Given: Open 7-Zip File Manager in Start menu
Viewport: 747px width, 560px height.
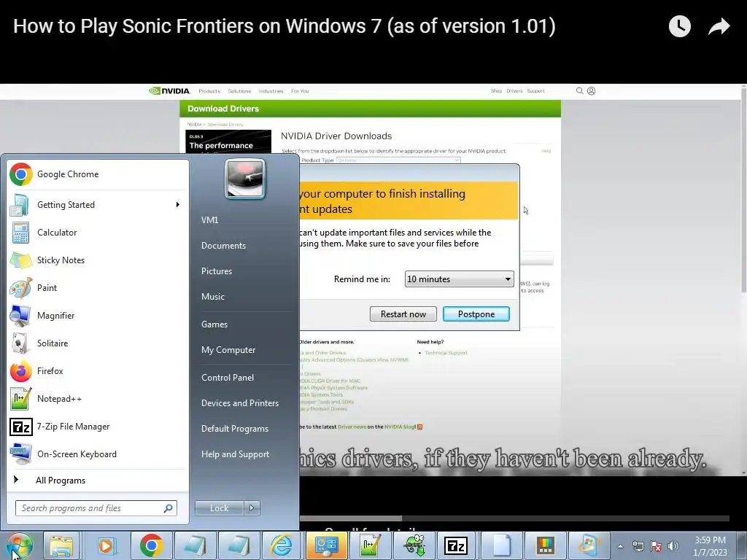Looking at the screenshot, I should 98,426.
